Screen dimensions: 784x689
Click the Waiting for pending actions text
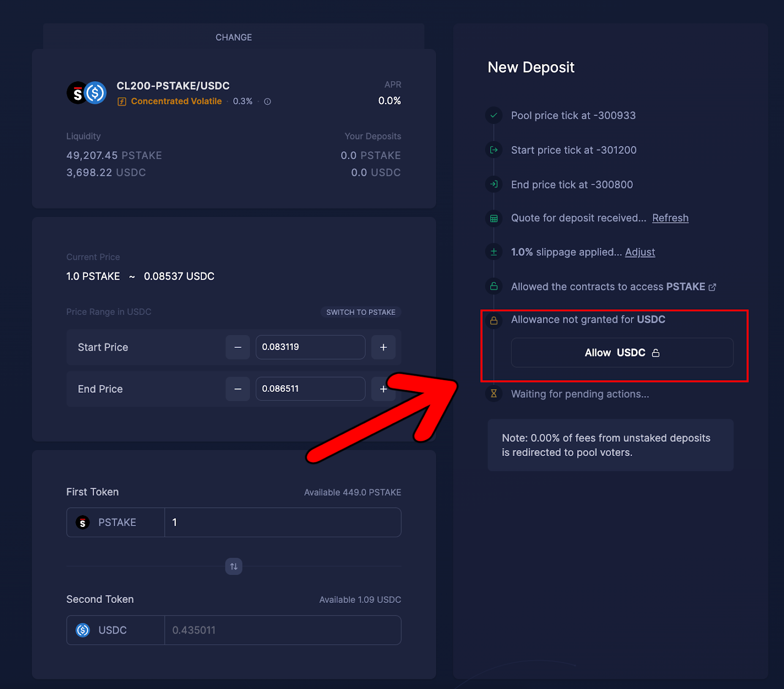[x=580, y=394]
